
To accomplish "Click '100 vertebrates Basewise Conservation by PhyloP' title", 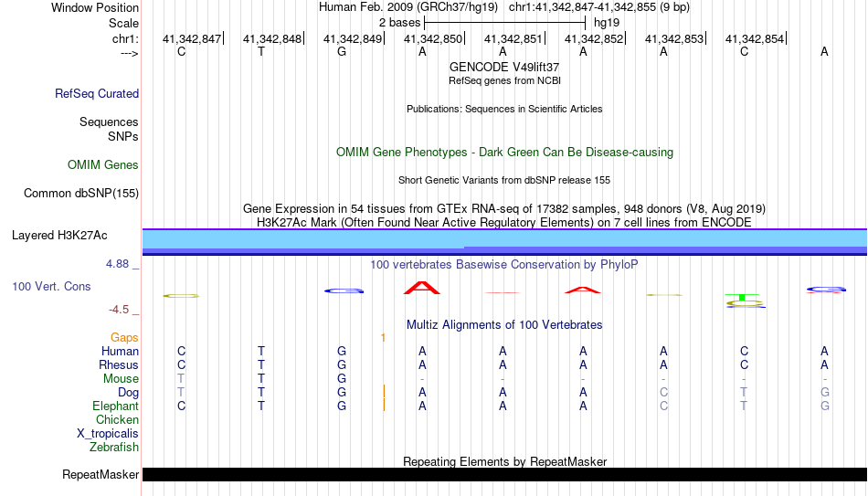I will [504, 265].
